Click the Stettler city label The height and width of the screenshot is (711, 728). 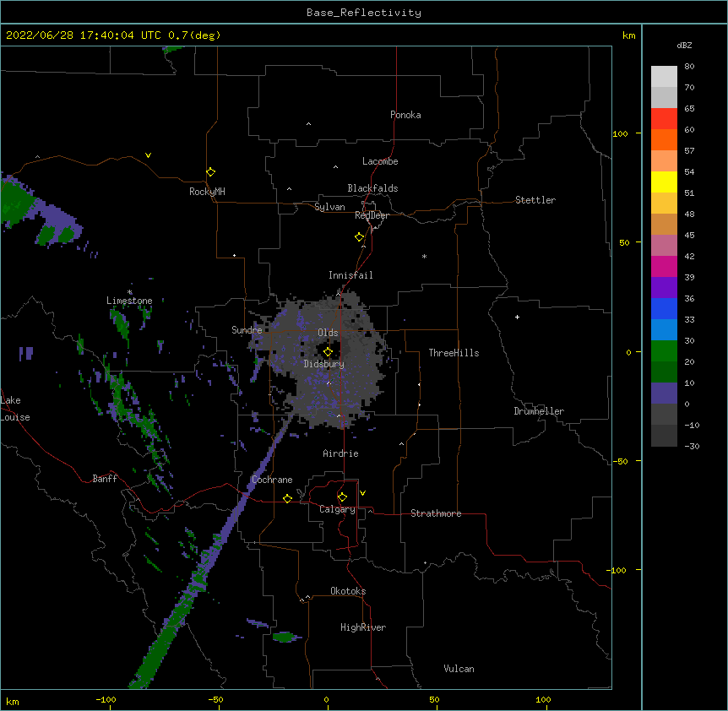pyautogui.click(x=535, y=200)
